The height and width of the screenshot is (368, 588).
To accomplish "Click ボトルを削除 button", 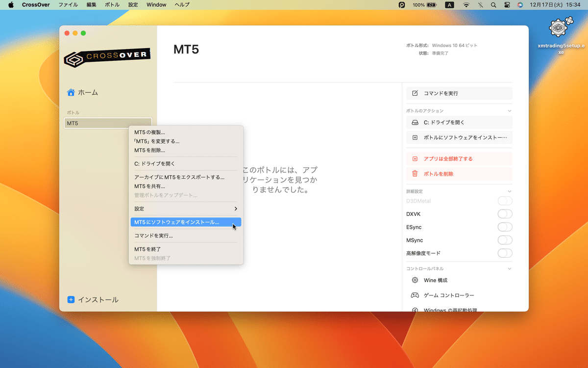I will [459, 174].
